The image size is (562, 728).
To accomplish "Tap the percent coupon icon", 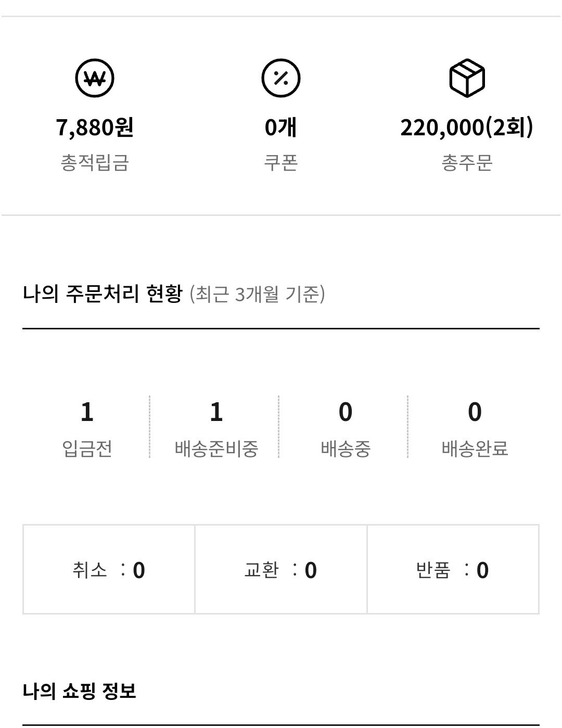I will click(280, 78).
